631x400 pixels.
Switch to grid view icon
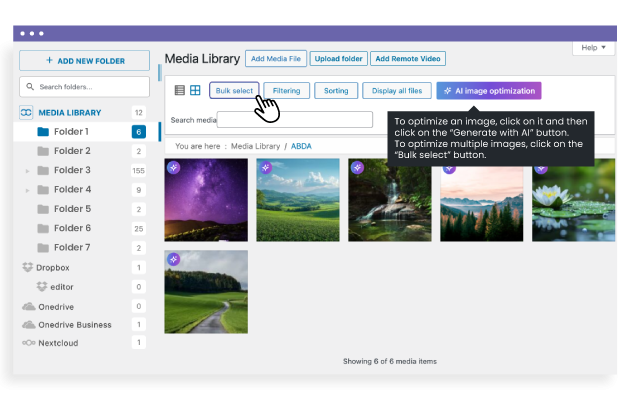coord(195,91)
